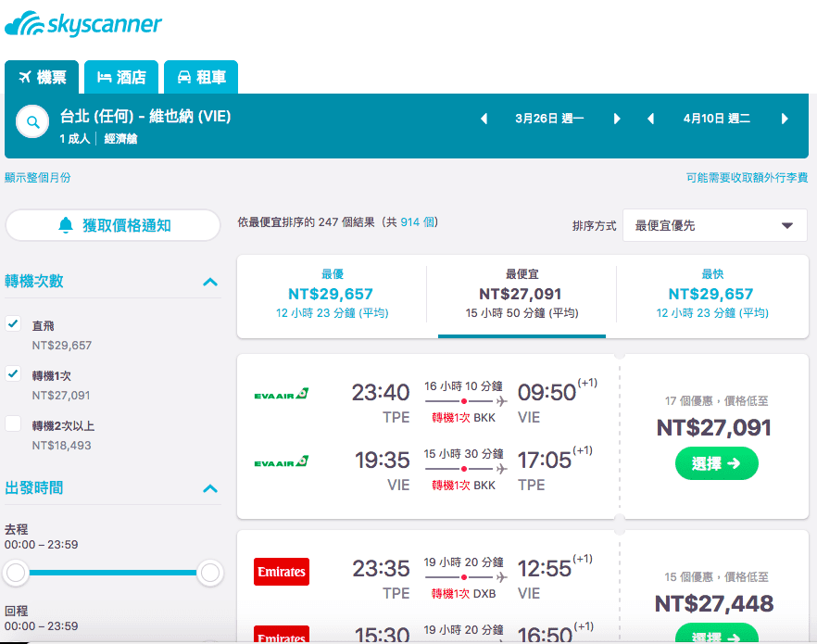The width and height of the screenshot is (817, 644).
Task: Click the 23:40 TPE departure time
Action: tap(381, 392)
